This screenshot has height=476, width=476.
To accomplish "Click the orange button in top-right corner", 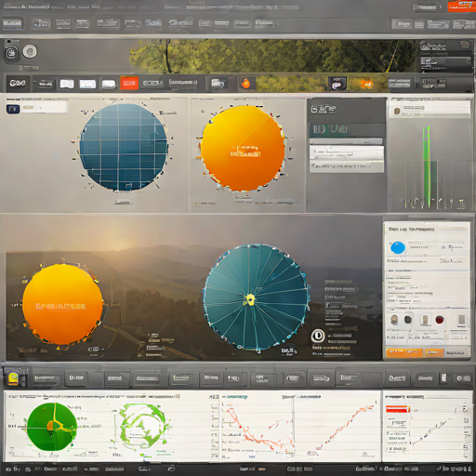I will [461, 6].
